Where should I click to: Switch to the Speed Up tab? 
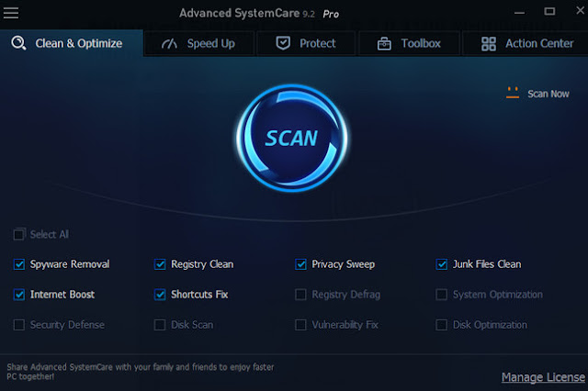pos(199,43)
